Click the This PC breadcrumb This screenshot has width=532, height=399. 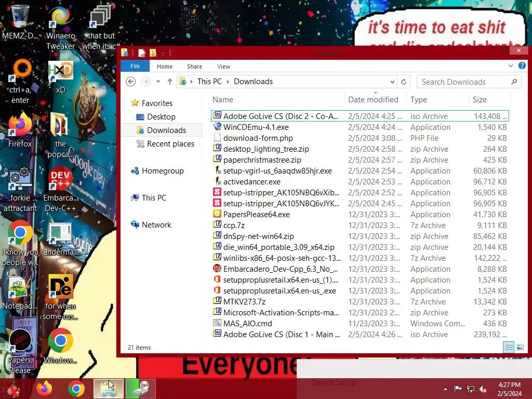click(x=209, y=82)
